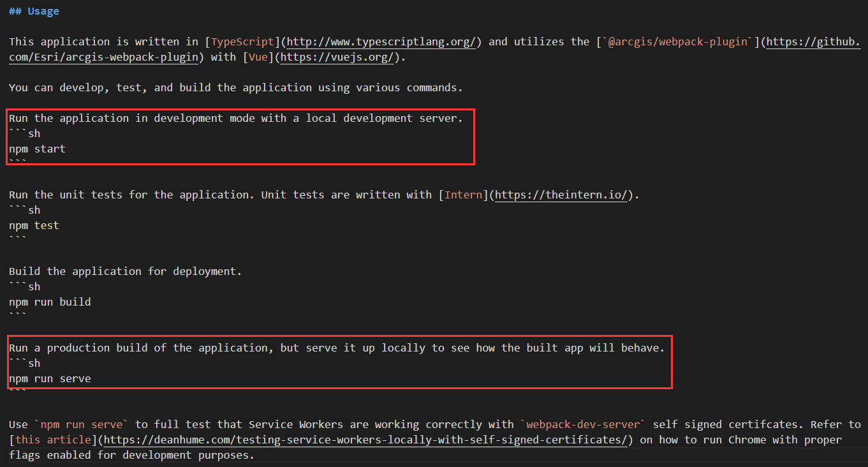Image resolution: width=868 pixels, height=467 pixels.
Task: Click the Vue link text
Action: tap(259, 57)
